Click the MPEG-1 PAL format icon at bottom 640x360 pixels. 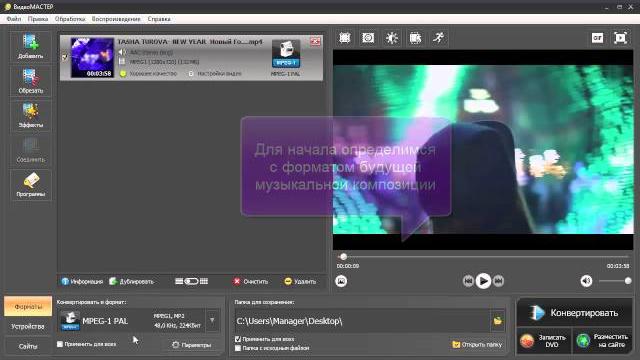click(x=70, y=320)
